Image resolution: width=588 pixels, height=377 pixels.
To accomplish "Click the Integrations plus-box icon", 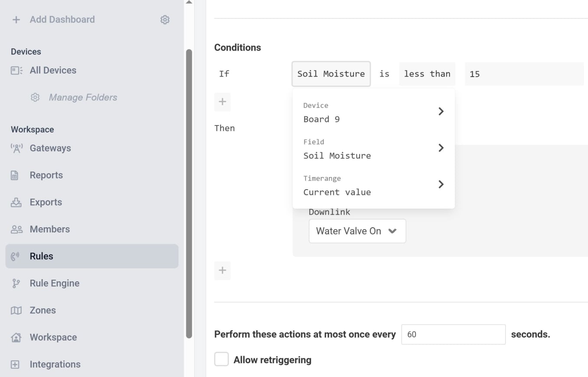I will [15, 364].
